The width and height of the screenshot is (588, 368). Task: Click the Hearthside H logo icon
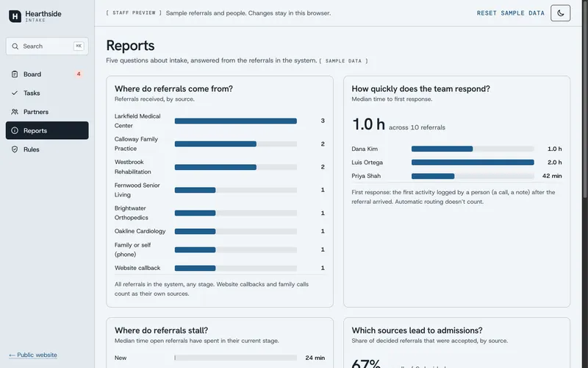15,16
